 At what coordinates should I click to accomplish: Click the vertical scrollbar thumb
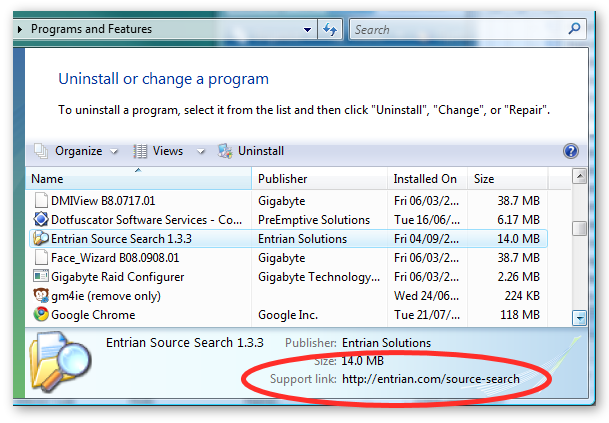579,228
